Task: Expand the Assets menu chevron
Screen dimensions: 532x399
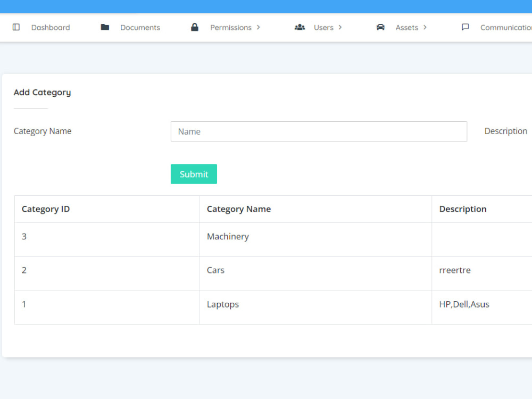Action: [x=425, y=27]
